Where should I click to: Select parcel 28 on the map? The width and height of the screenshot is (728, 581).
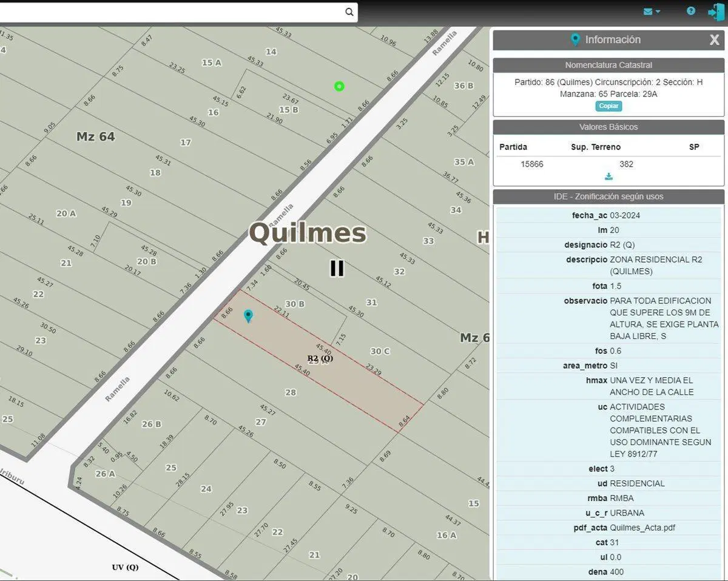tap(291, 392)
